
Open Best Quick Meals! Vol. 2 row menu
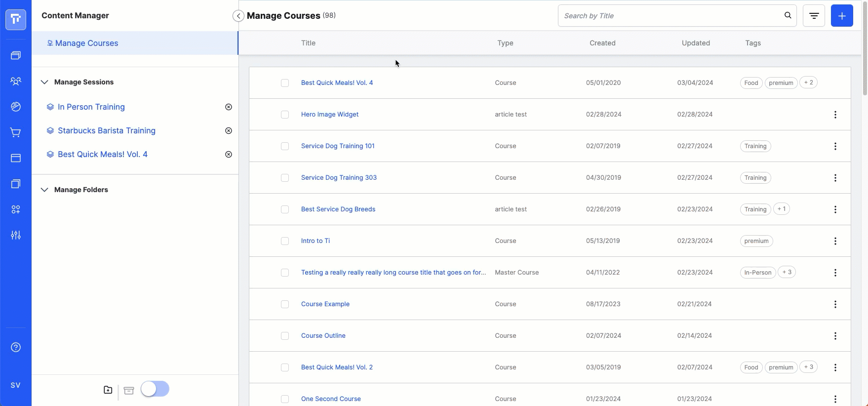[x=835, y=367]
